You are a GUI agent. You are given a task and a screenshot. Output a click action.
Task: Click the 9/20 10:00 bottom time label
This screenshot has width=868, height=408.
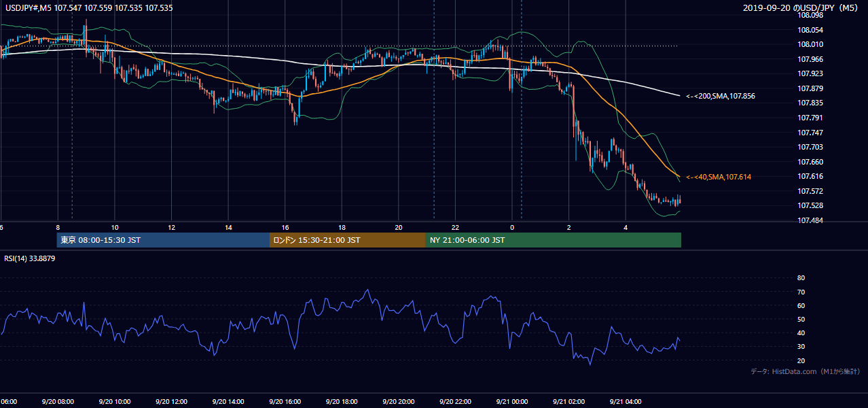point(113,402)
